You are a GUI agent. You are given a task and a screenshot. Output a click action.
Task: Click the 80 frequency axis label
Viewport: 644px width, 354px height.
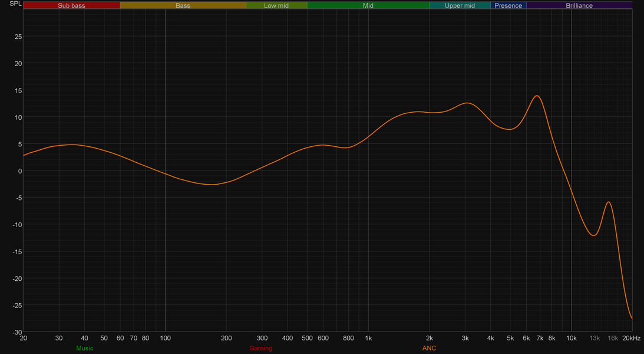[x=146, y=339]
